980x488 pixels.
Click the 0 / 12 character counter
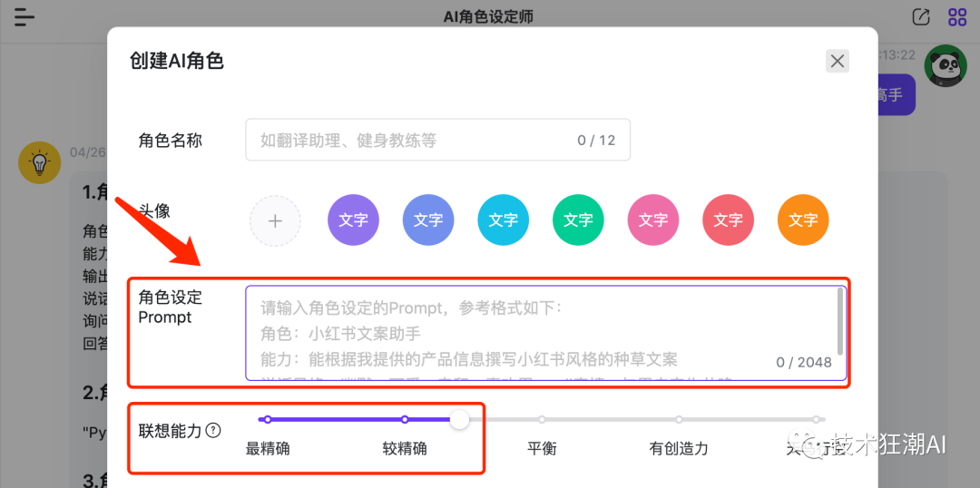596,141
